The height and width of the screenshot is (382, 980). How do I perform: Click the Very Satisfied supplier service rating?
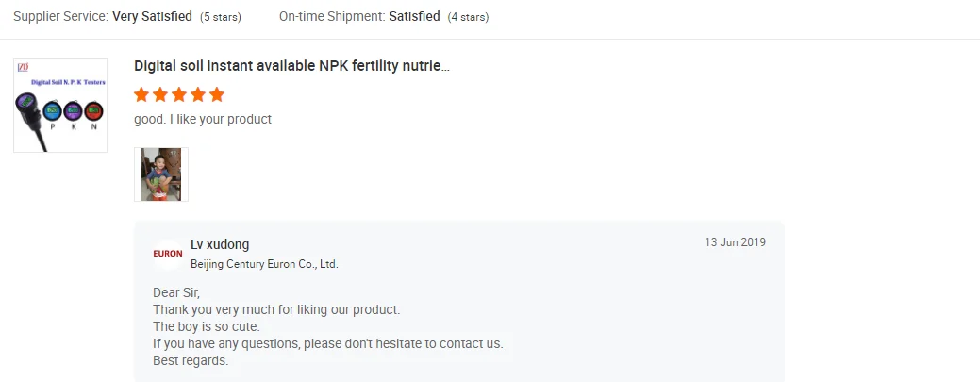click(x=153, y=16)
